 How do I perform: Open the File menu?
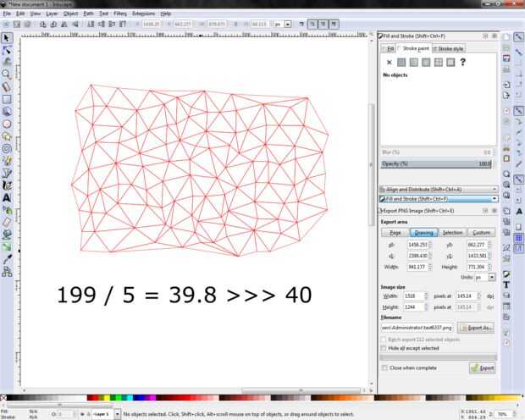coord(7,14)
